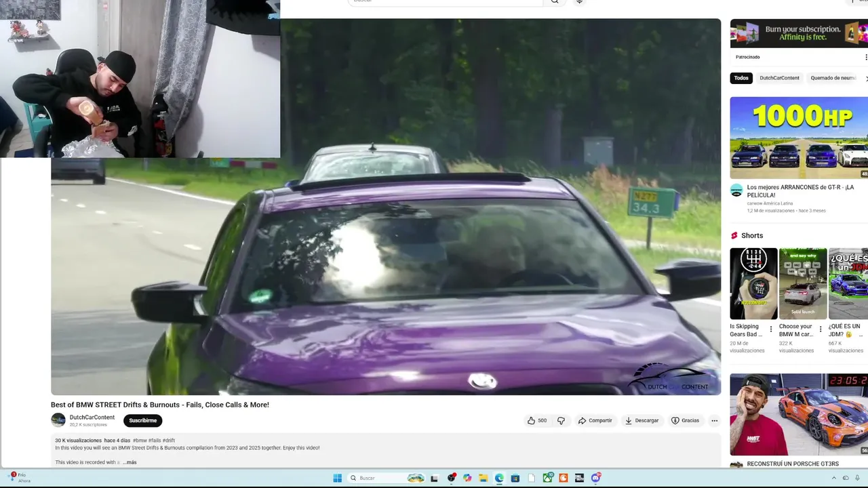Viewport: 868px width, 488px height.
Task: Open OBS Studio from the taskbar
Action: 451,478
